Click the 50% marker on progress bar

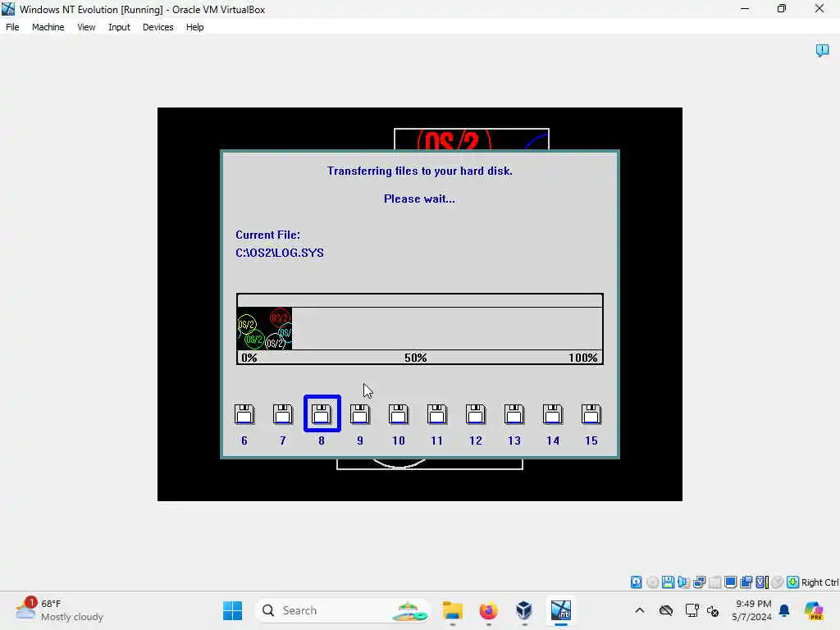click(416, 358)
